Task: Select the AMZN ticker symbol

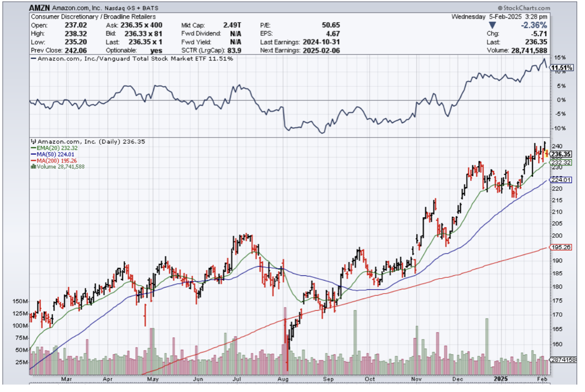Action: click(40, 8)
